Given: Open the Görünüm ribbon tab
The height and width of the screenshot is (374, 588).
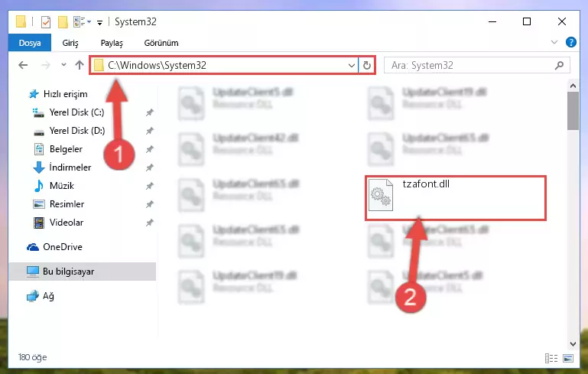Looking at the screenshot, I should click(x=161, y=43).
